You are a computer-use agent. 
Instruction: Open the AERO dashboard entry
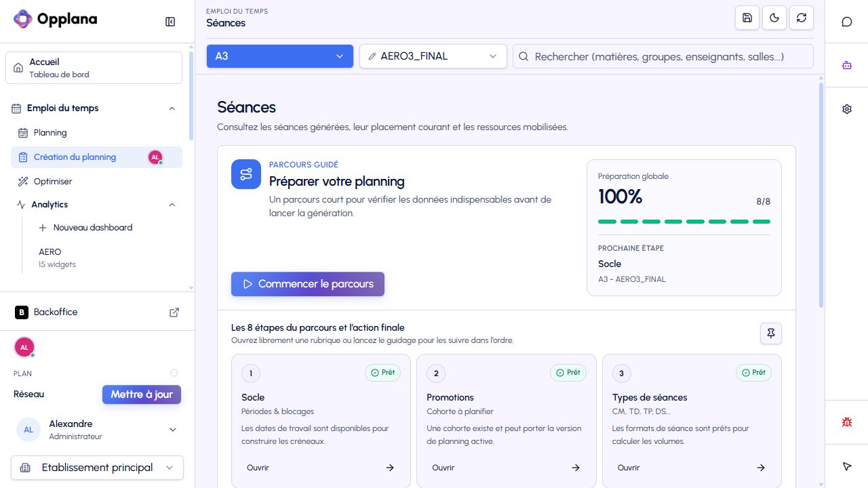(108, 258)
